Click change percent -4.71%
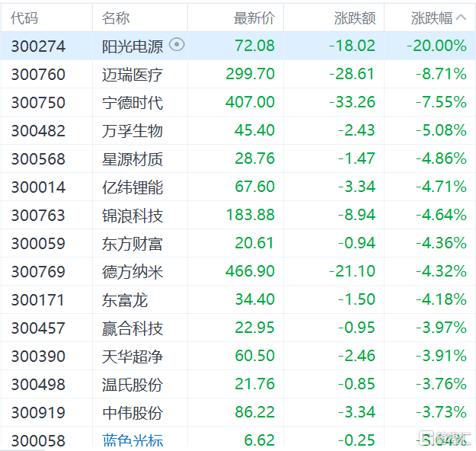Screen dimensions: 476x451 click(441, 186)
